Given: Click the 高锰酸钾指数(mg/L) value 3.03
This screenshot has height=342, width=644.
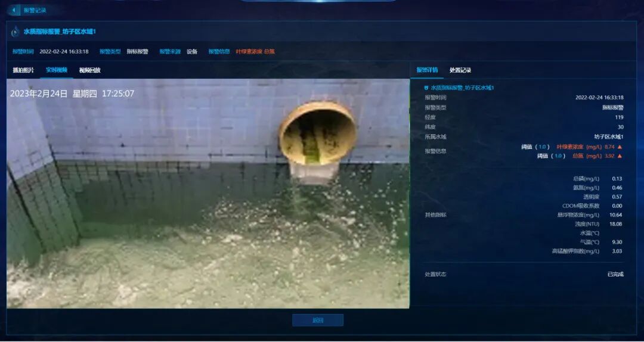Looking at the screenshot, I should tap(617, 251).
